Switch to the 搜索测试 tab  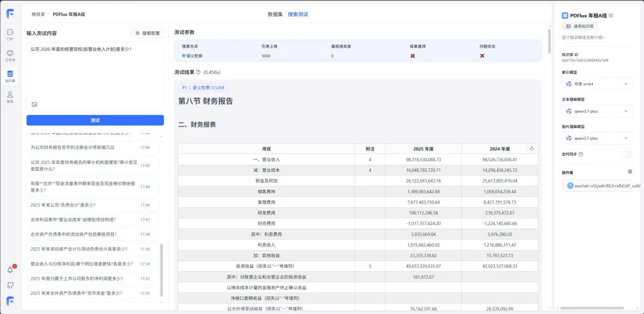[x=298, y=14]
